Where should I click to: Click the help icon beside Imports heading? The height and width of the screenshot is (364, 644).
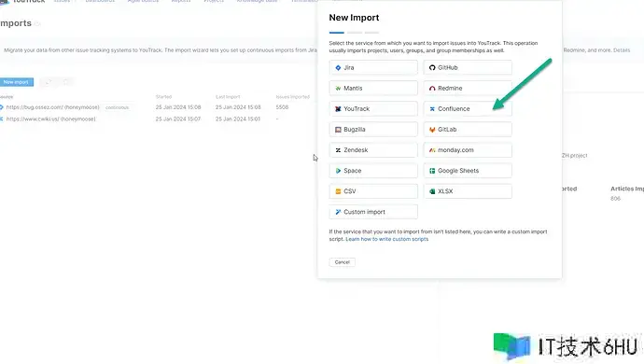(x=37, y=24)
